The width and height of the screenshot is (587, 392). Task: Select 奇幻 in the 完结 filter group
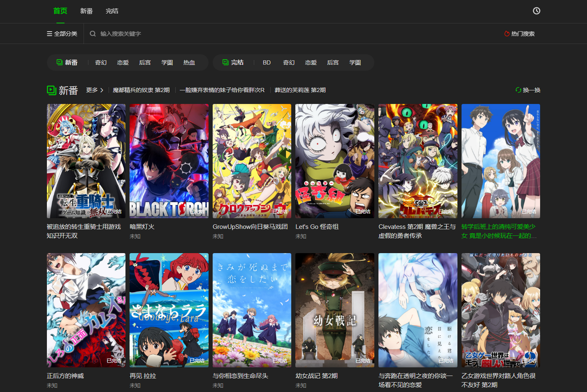tap(289, 62)
